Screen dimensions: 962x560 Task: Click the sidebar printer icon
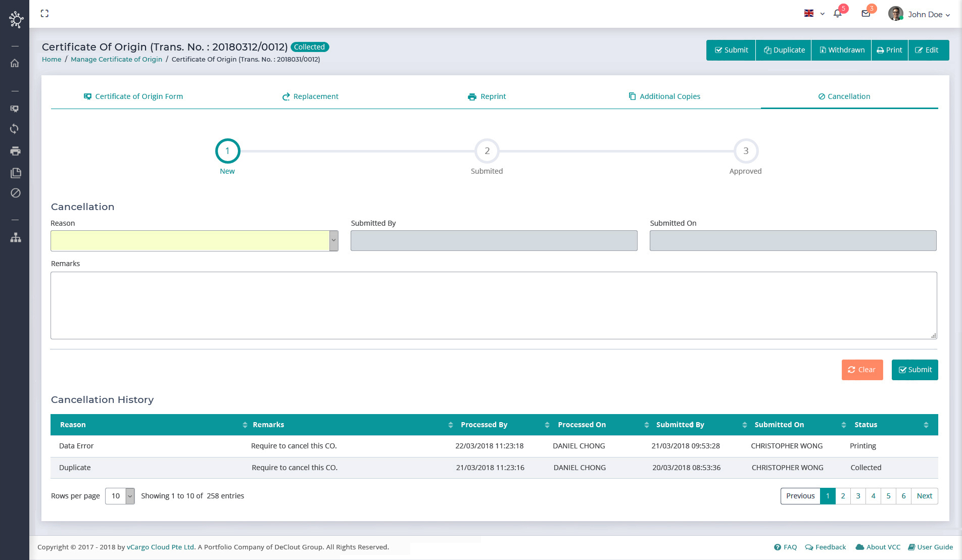tap(15, 151)
